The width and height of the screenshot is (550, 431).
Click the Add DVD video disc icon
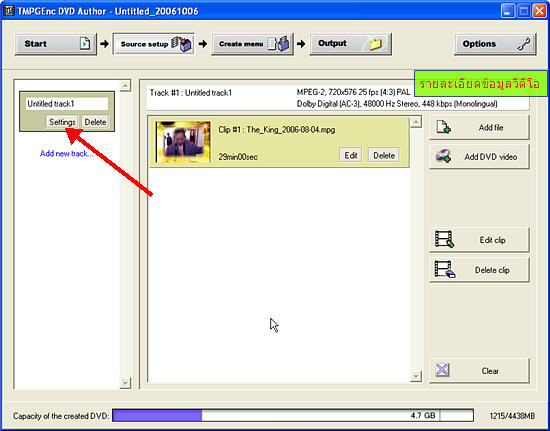(443, 156)
